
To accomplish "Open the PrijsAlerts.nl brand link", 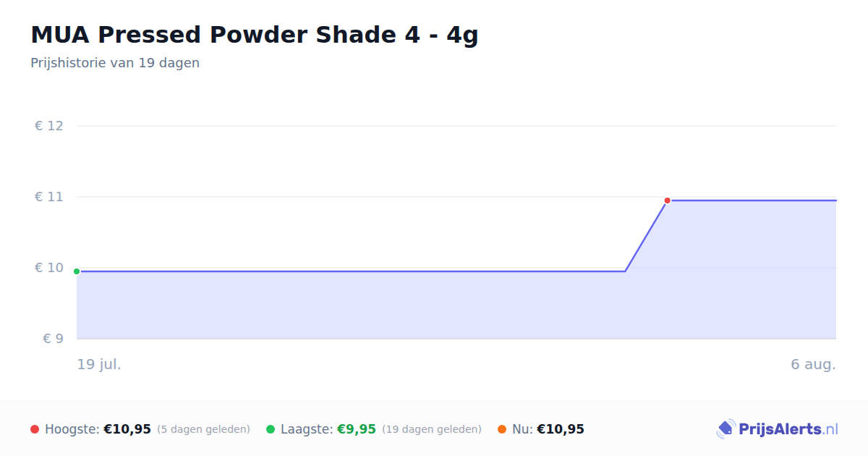I will (x=778, y=429).
